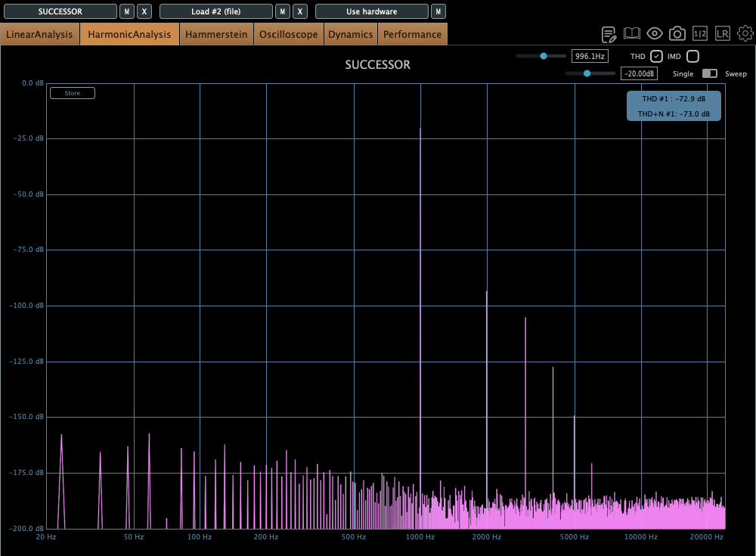Switch to the LinearAnalysis tab
Viewport: 756px width, 556px height.
pos(39,34)
